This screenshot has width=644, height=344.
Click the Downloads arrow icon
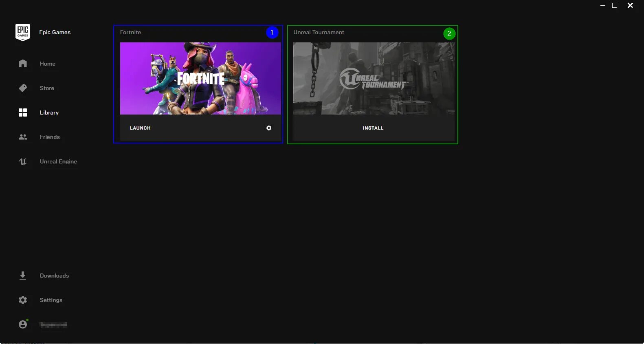(x=23, y=276)
